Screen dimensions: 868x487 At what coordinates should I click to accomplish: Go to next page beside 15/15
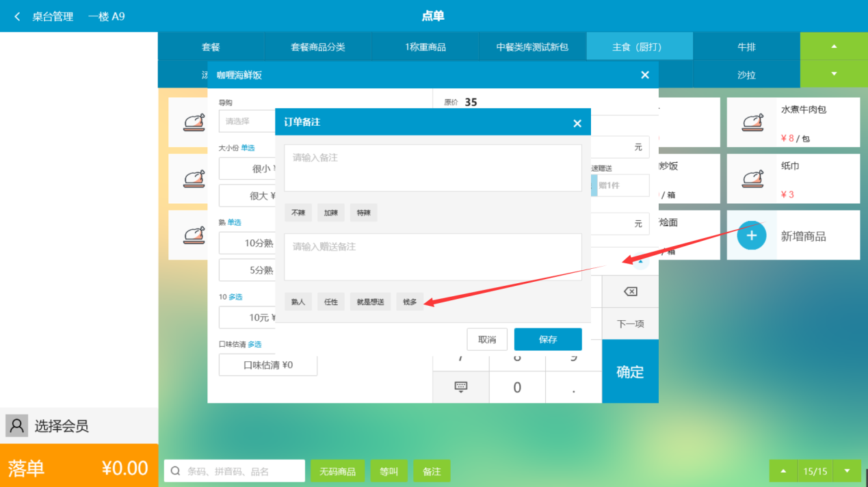coord(847,471)
